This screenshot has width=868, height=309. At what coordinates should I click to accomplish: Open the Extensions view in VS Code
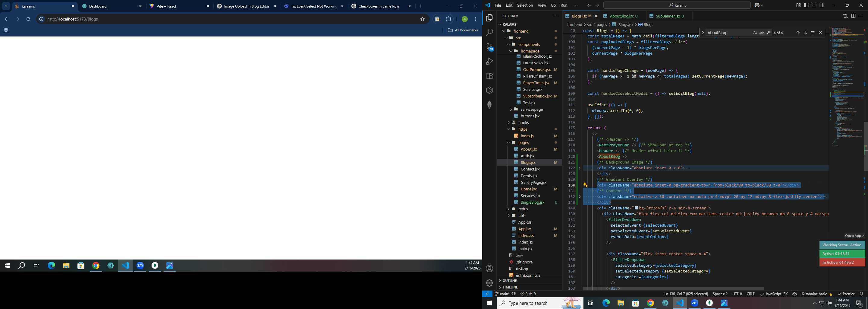coord(489,76)
